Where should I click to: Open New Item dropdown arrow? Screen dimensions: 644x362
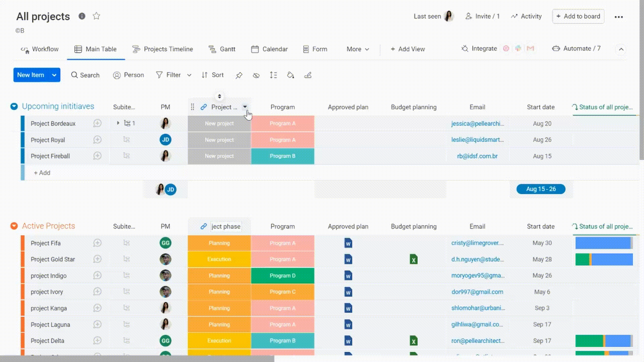[x=54, y=75]
